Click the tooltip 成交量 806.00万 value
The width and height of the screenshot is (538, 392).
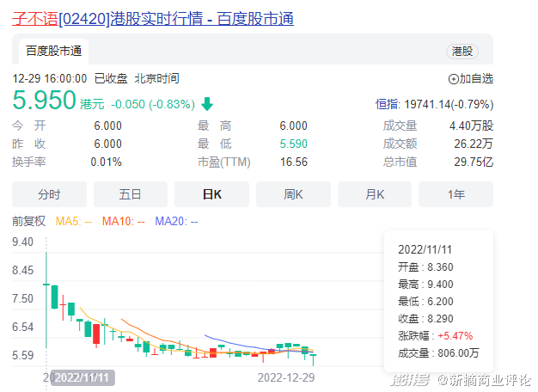458,352
